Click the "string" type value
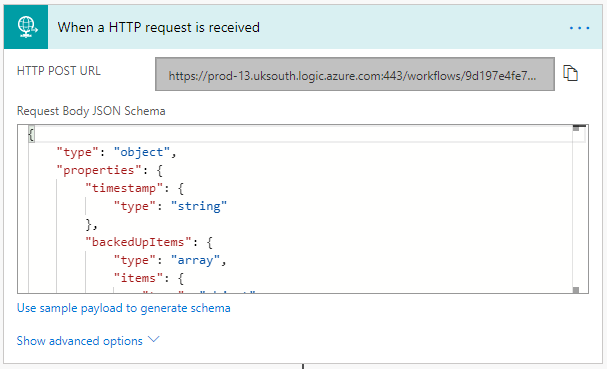Image resolution: width=607 pixels, height=369 pixels. point(199,206)
